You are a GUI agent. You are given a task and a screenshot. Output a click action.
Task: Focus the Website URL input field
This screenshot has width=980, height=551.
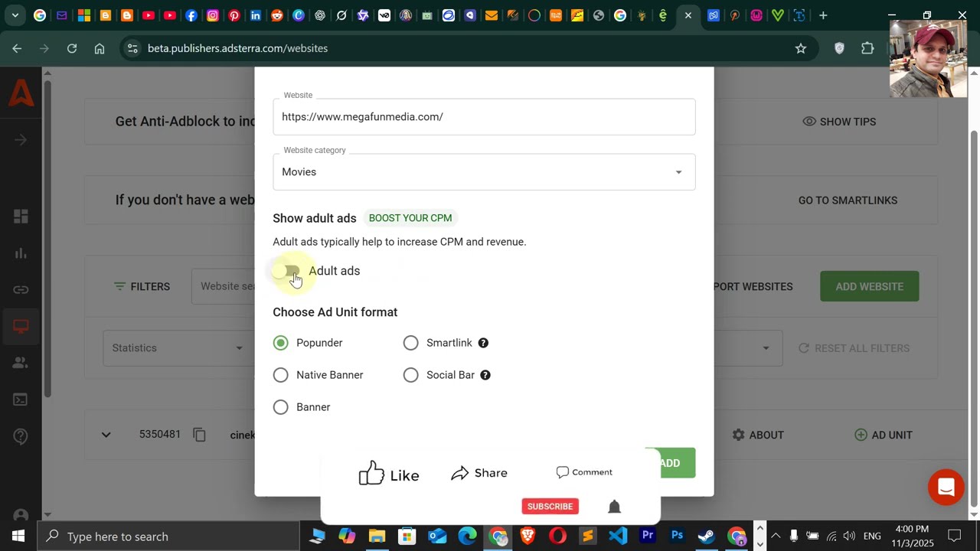tap(484, 117)
